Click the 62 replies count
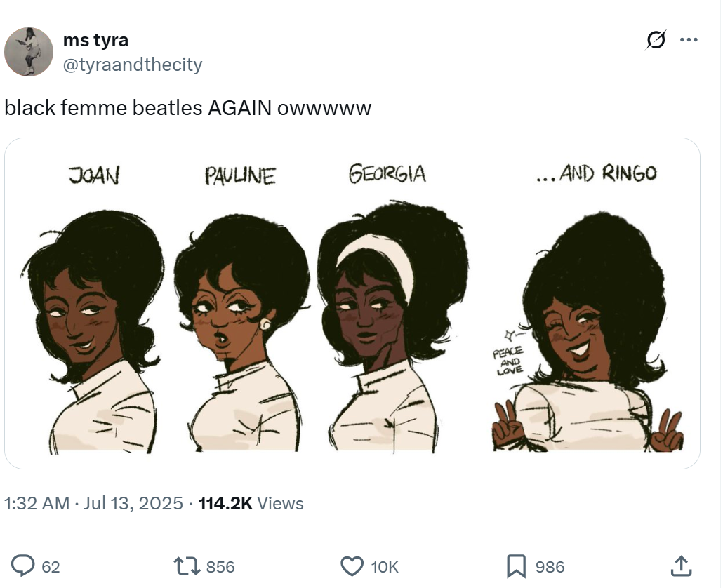Screen dimensions: 723x588 [x=51, y=567]
